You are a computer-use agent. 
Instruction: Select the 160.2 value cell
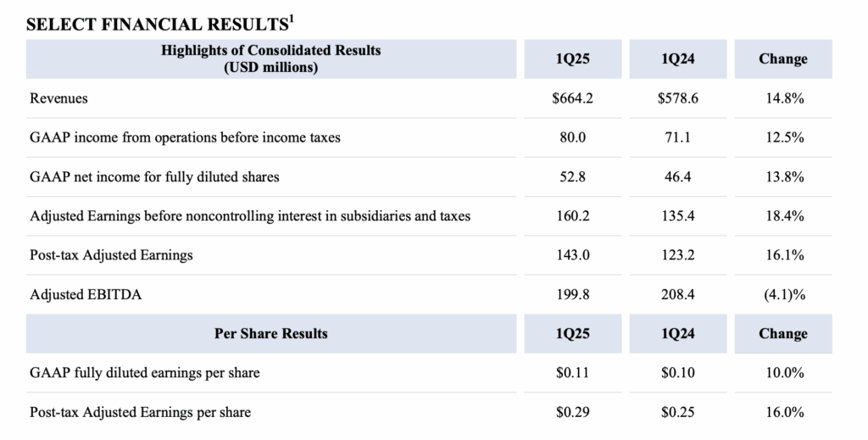tap(573, 216)
